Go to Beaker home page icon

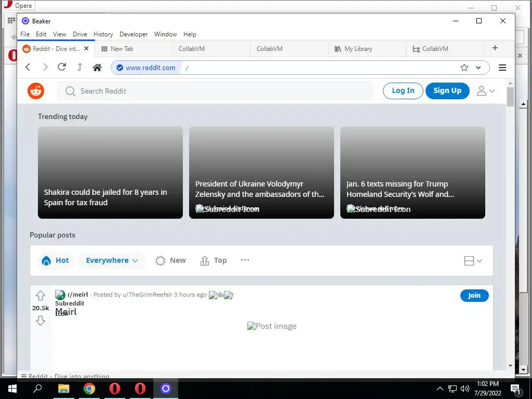click(97, 68)
